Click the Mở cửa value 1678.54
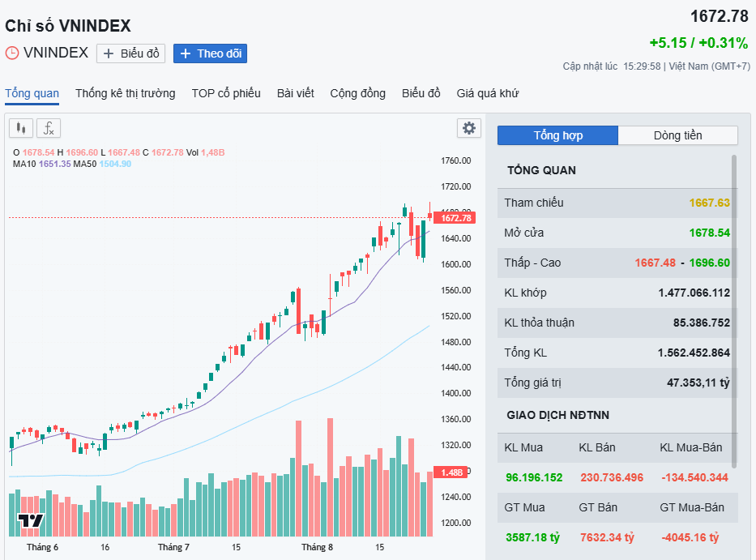 tap(709, 233)
